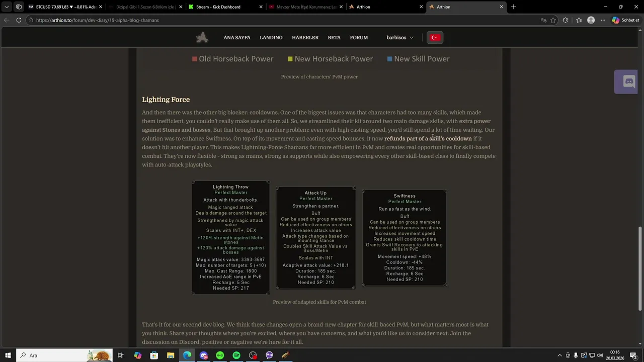Screen dimensions: 644x362
Task: Click the taskbar Ara search box
Action: 64,355
